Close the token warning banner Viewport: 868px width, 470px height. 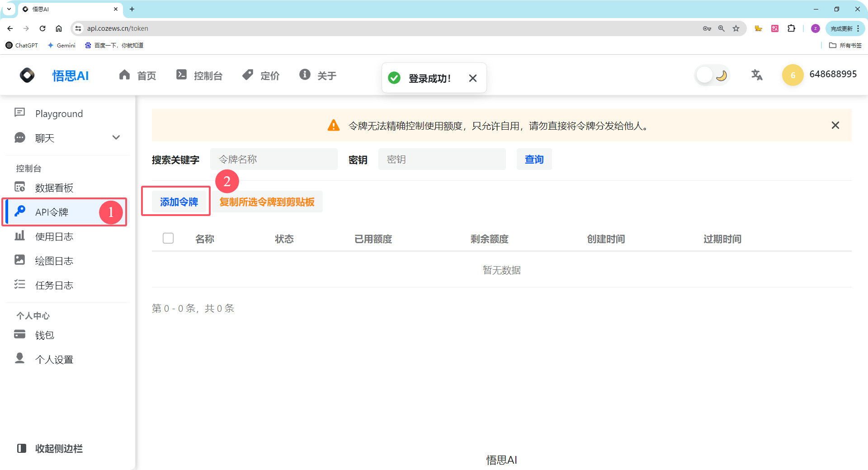835,125
